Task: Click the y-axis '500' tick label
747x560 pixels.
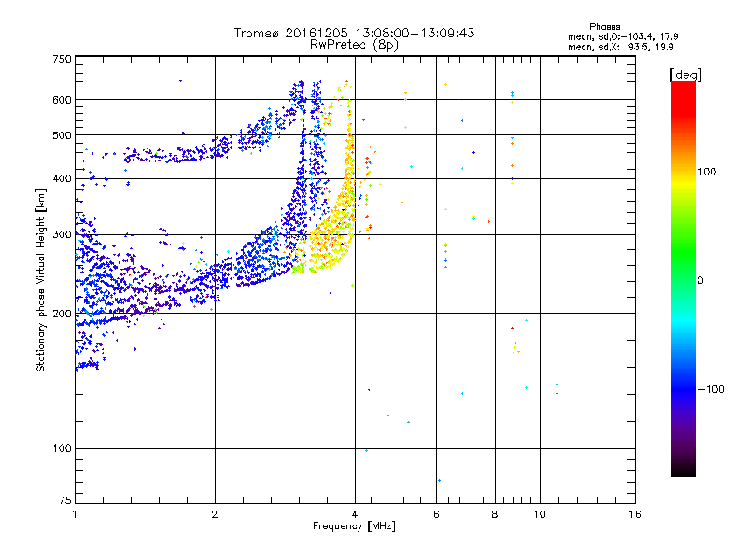Action: click(x=62, y=135)
